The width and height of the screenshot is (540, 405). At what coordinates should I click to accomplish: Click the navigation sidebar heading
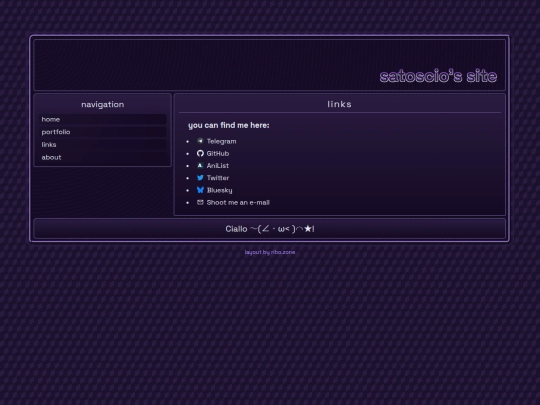[103, 104]
